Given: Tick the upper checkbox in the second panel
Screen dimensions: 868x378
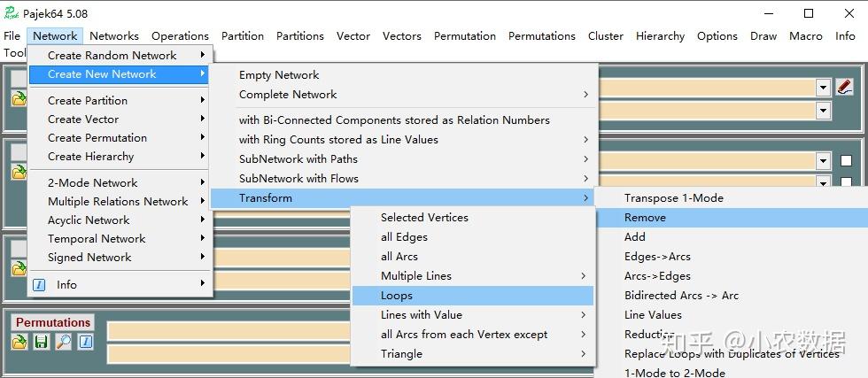Looking at the screenshot, I should pyautogui.click(x=847, y=161).
